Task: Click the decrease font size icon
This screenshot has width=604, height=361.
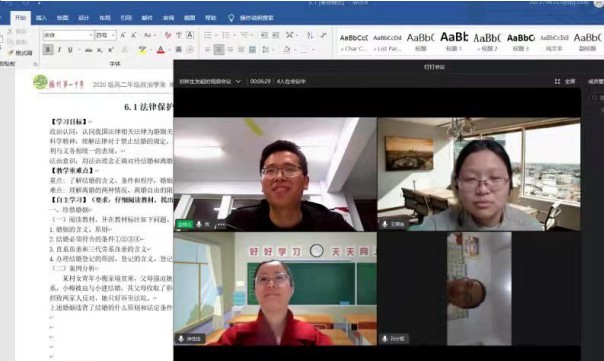Action: click(134, 35)
